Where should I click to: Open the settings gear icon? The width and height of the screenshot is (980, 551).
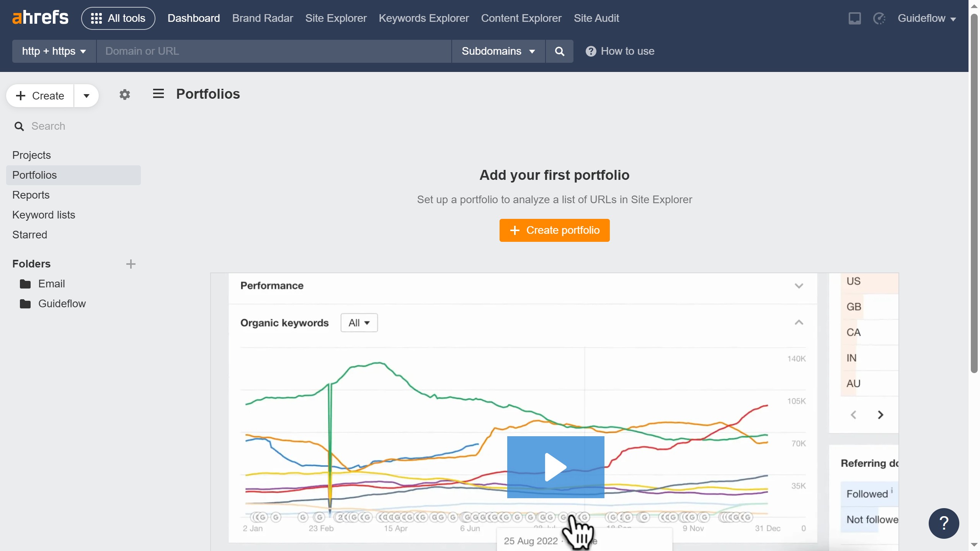[x=125, y=95]
